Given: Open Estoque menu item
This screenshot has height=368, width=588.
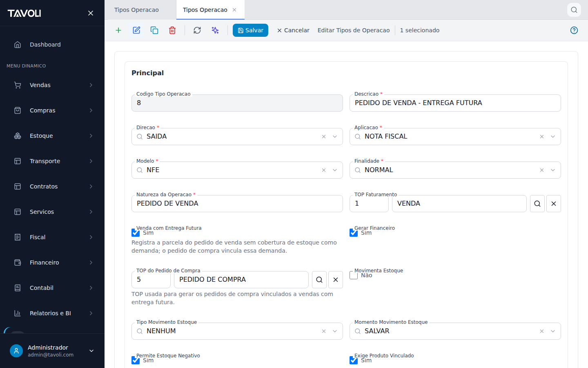Looking at the screenshot, I should [52, 136].
